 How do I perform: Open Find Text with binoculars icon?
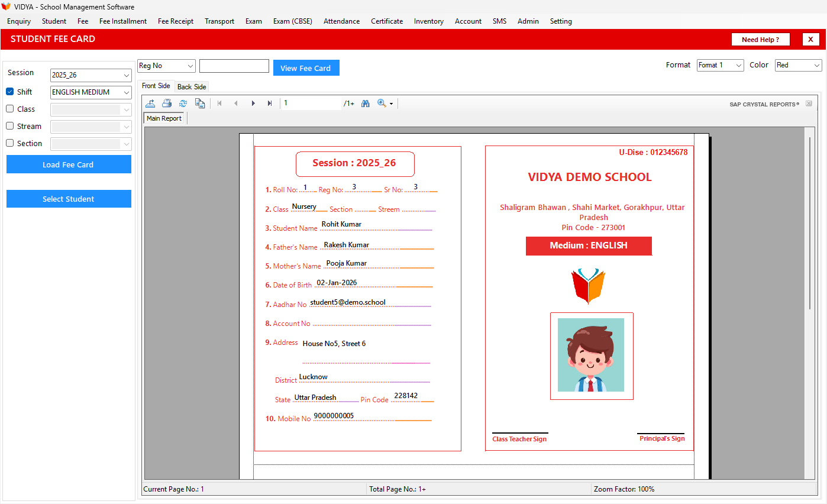tap(366, 104)
